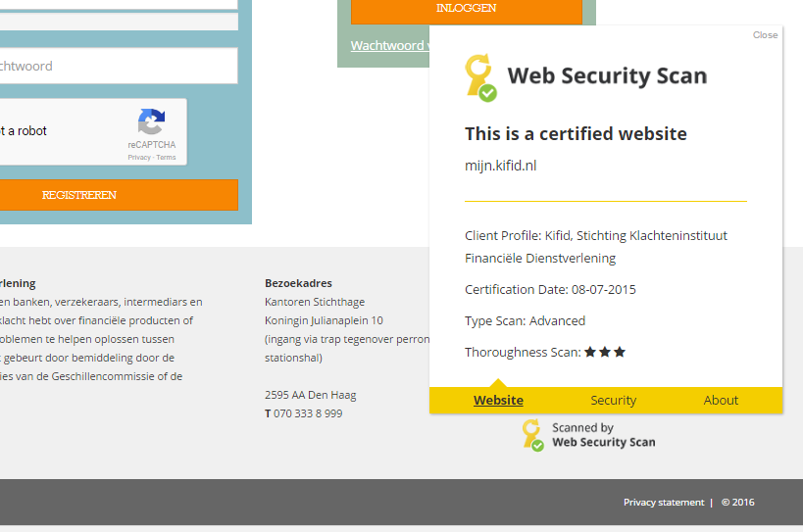803x532 pixels.
Task: Click the Kantoren Stichthage line
Action: coord(315,302)
